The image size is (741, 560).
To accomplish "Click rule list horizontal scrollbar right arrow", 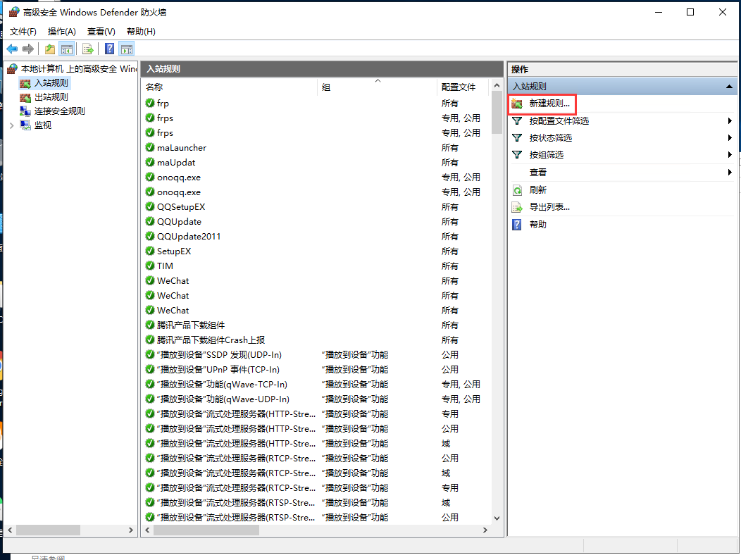I will (485, 530).
